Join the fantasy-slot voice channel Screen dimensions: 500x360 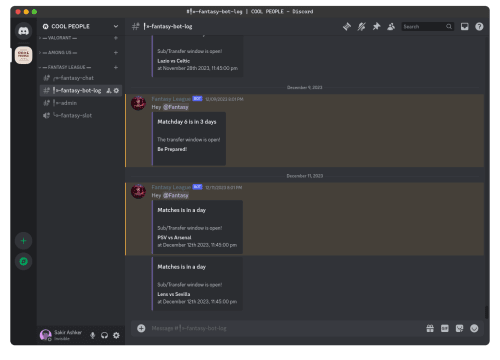(81, 115)
